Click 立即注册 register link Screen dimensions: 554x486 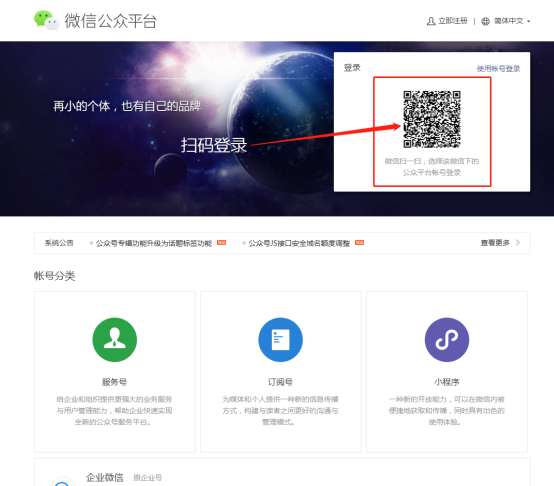coord(453,21)
